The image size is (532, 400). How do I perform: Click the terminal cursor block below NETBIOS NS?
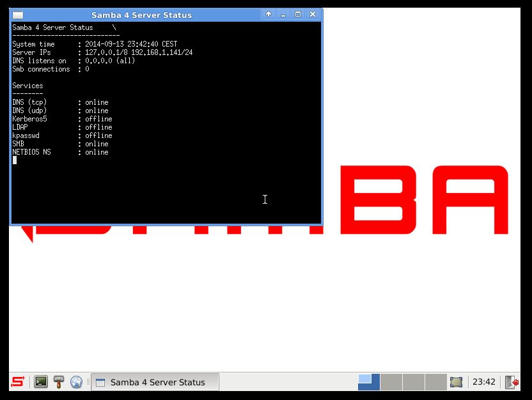pyautogui.click(x=15, y=160)
